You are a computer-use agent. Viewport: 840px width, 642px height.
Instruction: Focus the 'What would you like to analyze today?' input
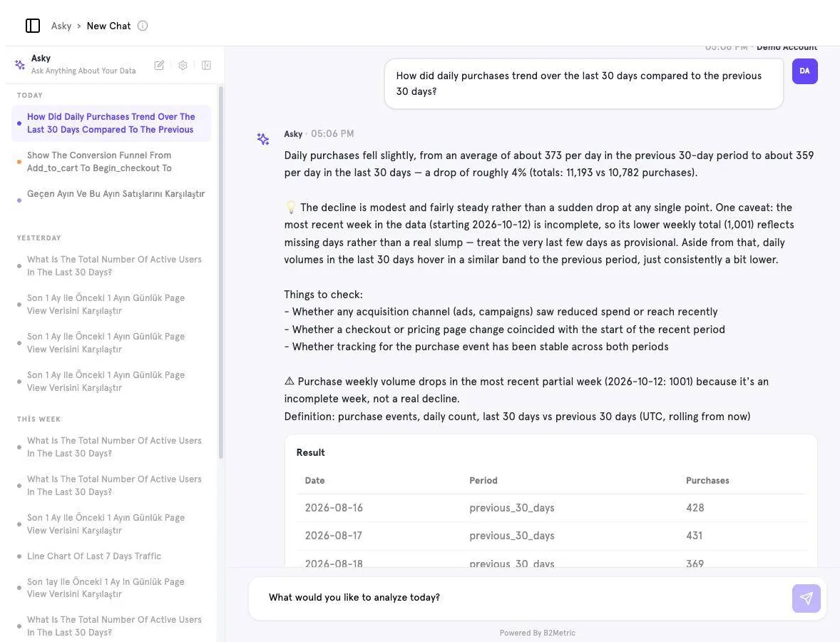tap(520, 598)
